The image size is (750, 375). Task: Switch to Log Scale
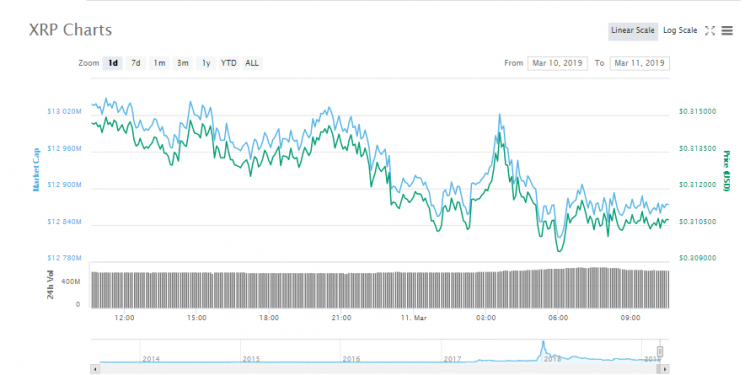coord(680,31)
